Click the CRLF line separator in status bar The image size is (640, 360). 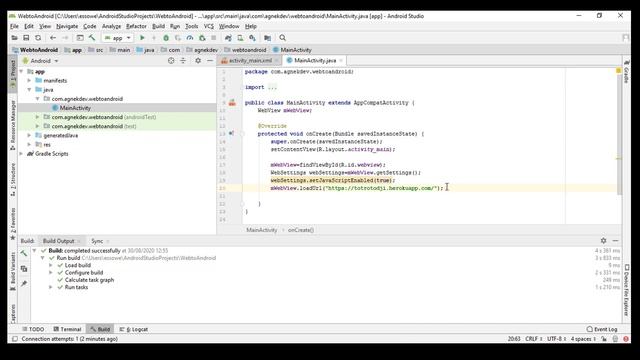533,339
